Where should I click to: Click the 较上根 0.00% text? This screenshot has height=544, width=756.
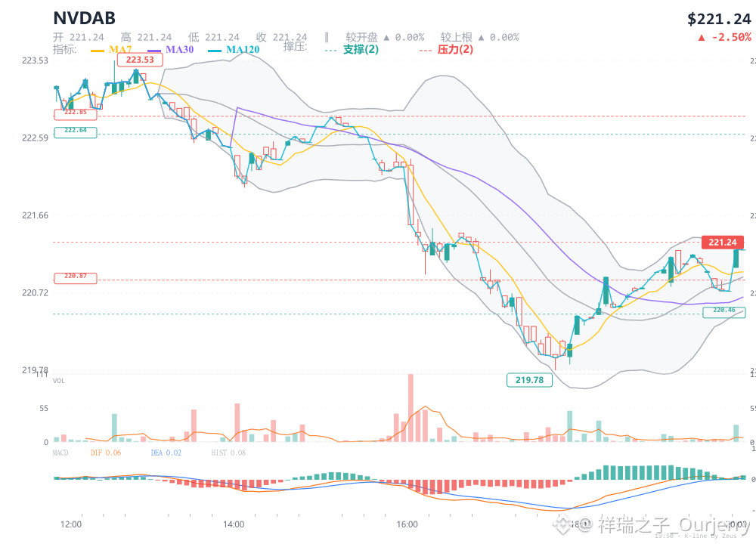pos(480,37)
